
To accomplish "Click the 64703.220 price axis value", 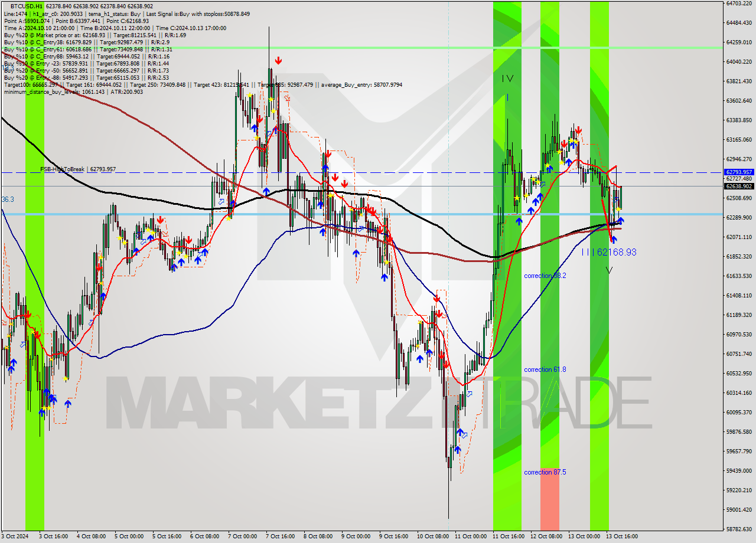I will (738, 3).
